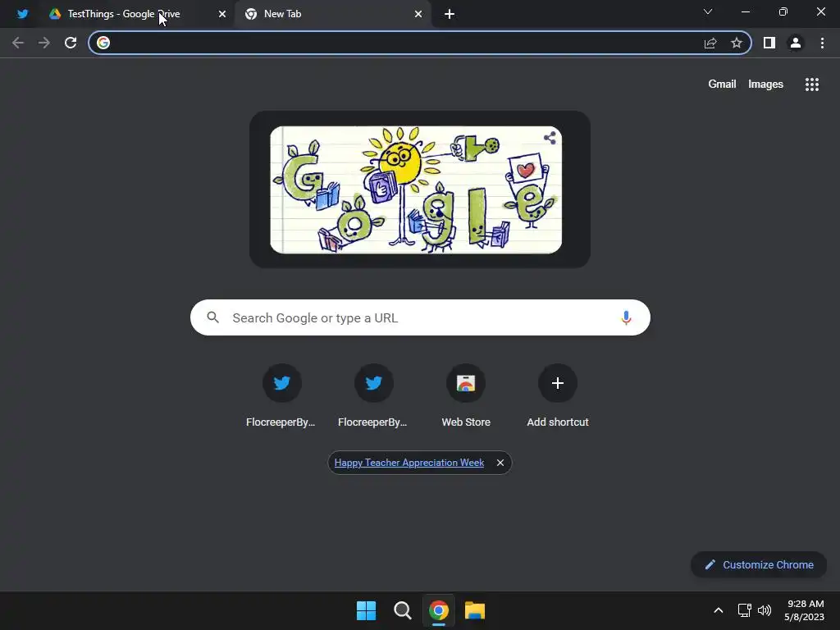Viewport: 840px width, 630px height.
Task: Click the Chrome icon in the taskbar
Action: point(439,610)
